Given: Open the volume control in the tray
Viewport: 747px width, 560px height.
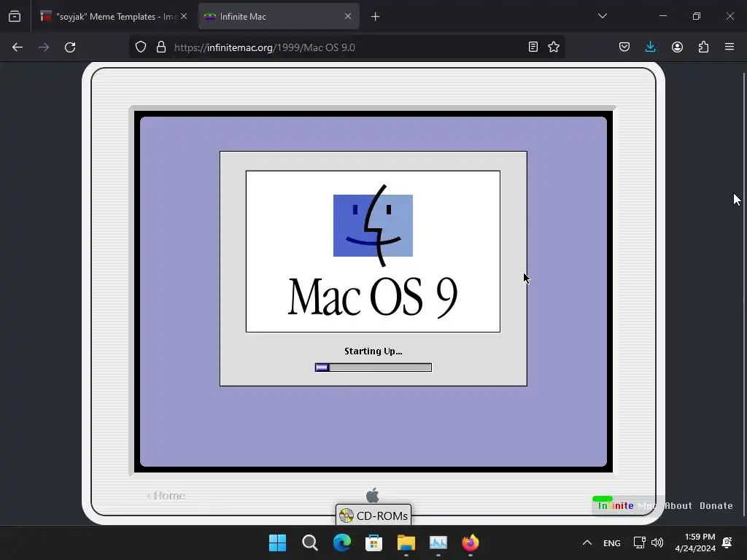Looking at the screenshot, I should [657, 542].
